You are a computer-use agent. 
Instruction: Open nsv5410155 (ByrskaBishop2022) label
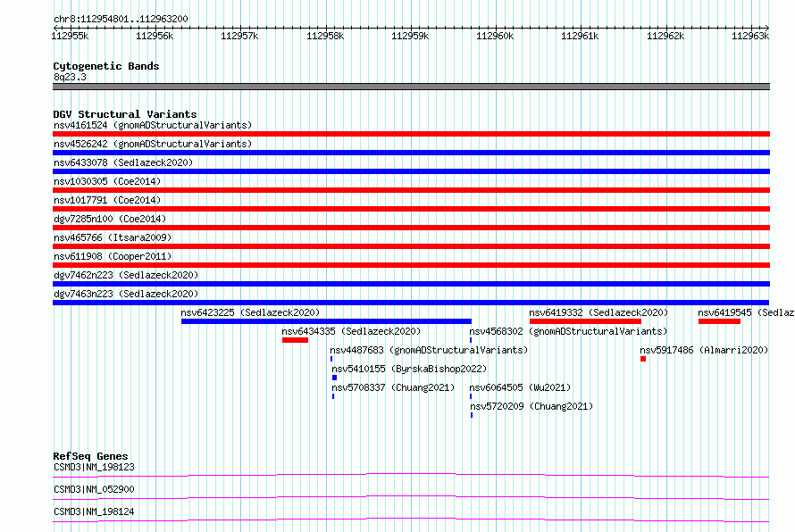[x=409, y=369]
